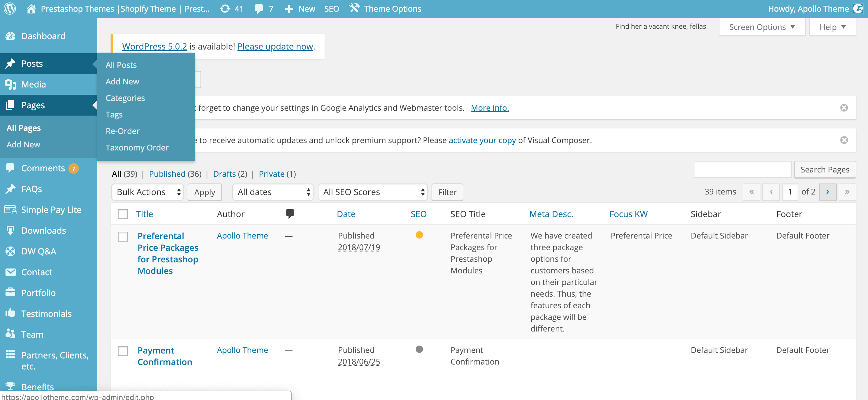
Task: Open the comments bubble showing 7
Action: (259, 9)
